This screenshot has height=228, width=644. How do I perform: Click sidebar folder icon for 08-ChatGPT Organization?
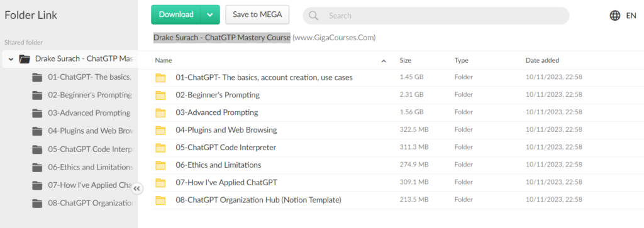(37, 203)
